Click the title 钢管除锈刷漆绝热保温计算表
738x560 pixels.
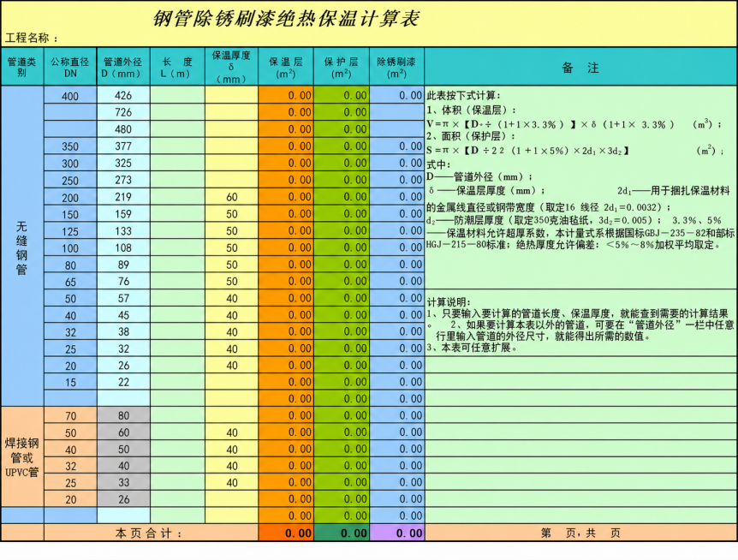tap(286, 19)
